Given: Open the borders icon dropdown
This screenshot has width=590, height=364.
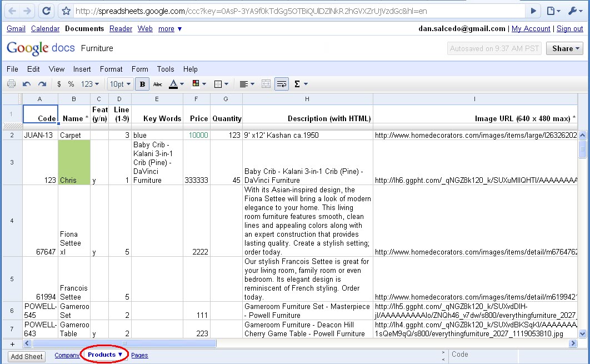Looking at the screenshot, I should tap(221, 84).
